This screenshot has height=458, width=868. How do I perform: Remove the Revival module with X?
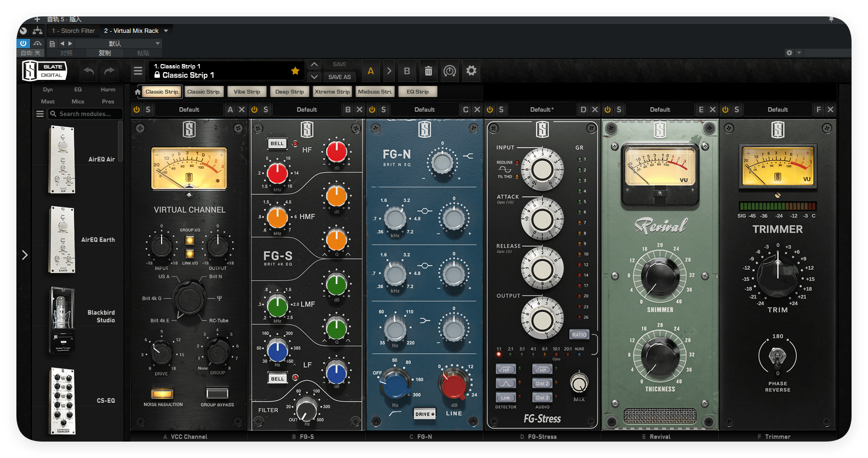712,109
